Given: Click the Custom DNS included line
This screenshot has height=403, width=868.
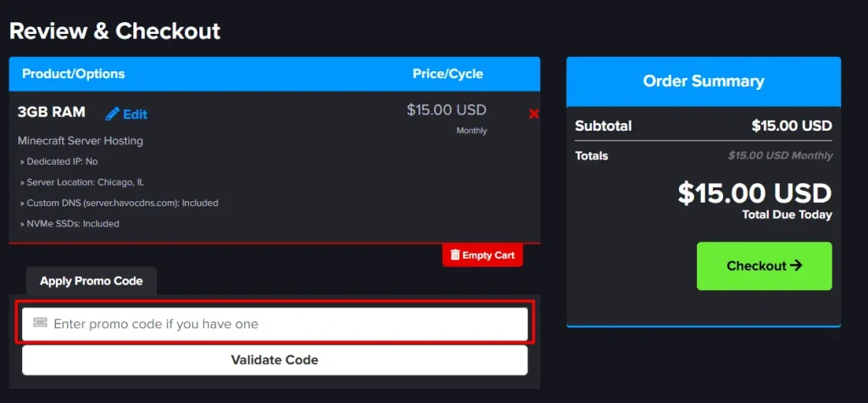Looking at the screenshot, I should pyautogui.click(x=122, y=203).
